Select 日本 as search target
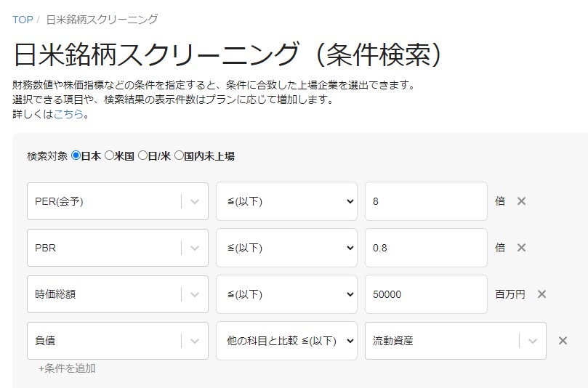 click(x=76, y=155)
